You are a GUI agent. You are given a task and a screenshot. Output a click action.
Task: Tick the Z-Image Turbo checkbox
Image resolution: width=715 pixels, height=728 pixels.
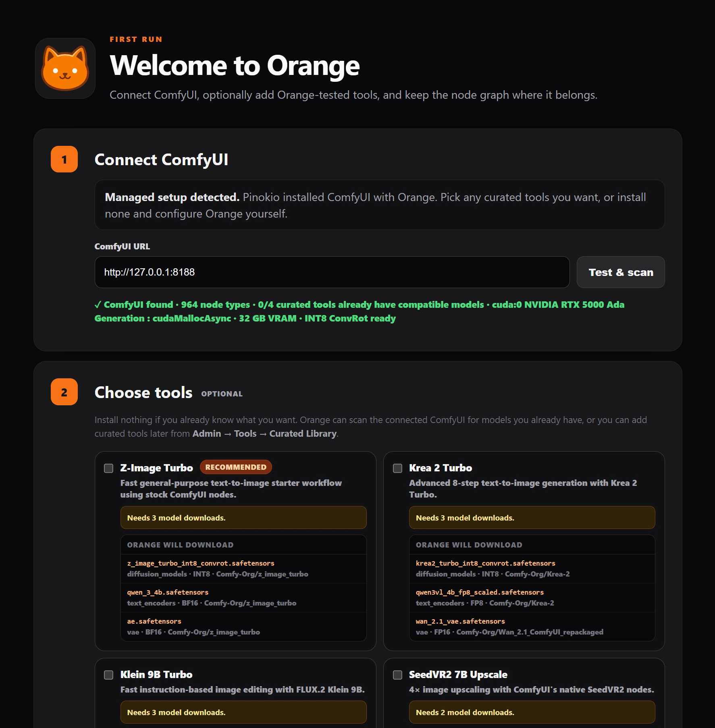click(109, 468)
